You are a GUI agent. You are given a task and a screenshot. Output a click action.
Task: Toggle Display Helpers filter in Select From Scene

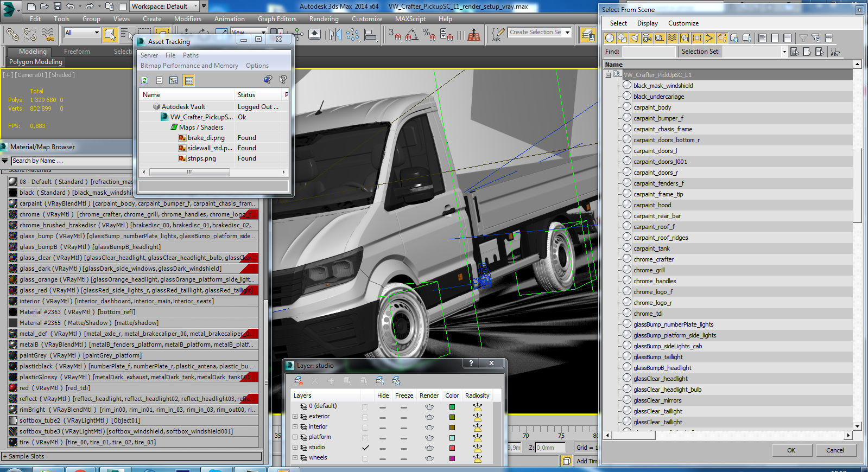660,38
